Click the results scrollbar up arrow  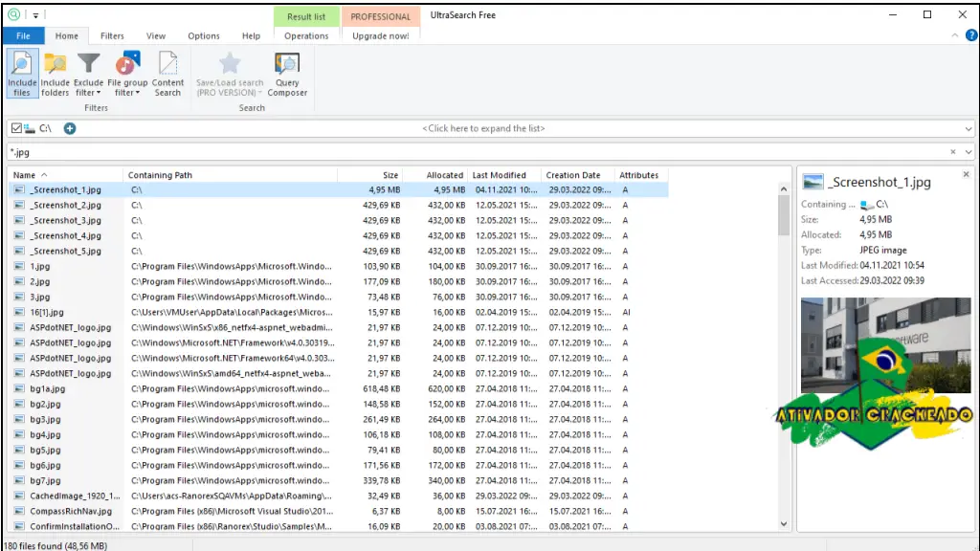click(x=784, y=188)
